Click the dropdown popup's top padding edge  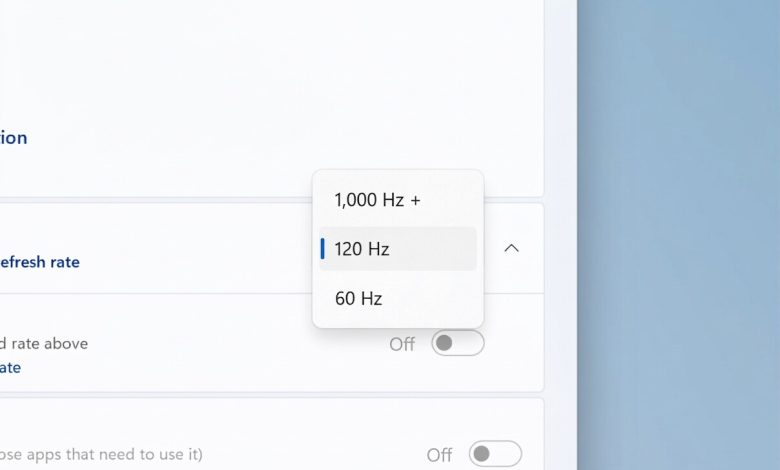click(x=398, y=174)
